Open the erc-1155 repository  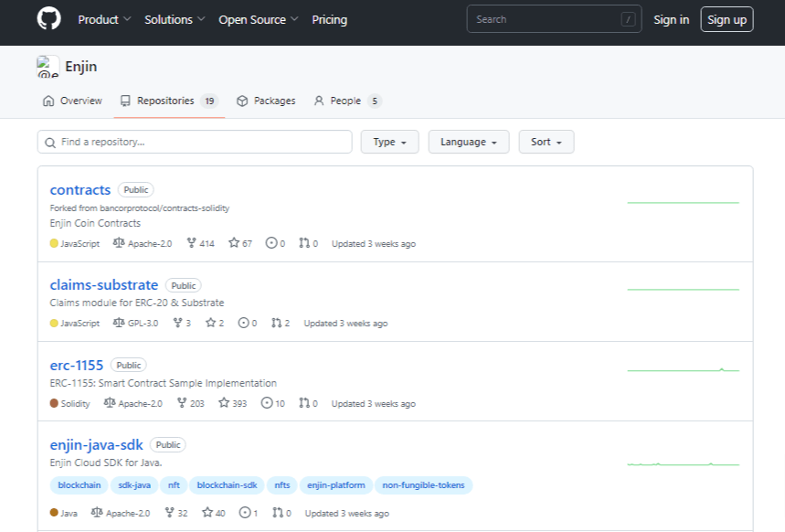point(77,366)
